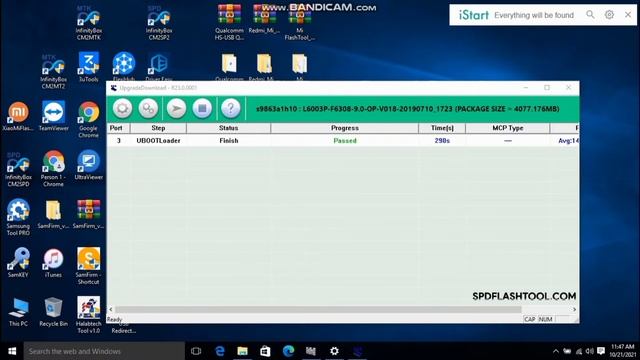This screenshot has height=360, width=640.
Task: Click the Finish status cell
Action: (229, 140)
